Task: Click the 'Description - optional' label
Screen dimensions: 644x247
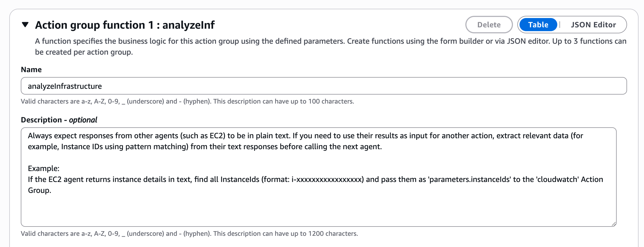Action: 59,120
